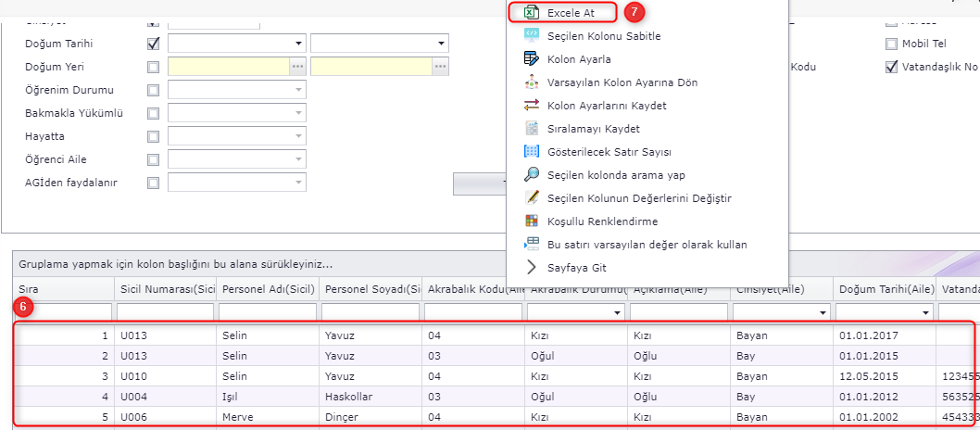Click the Koşullu Renklendirme color grid icon
The height and width of the screenshot is (430, 980).
coord(531,221)
